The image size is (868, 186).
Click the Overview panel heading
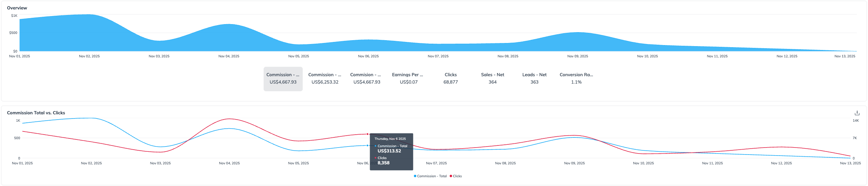17,8
